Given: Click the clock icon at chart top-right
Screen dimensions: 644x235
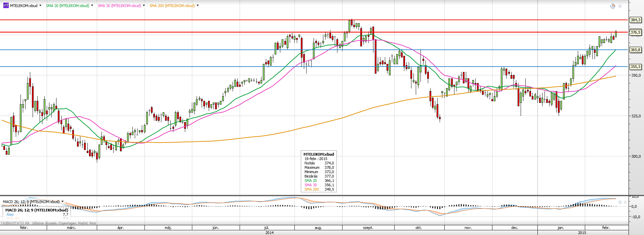Looking at the screenshot, I should [x=613, y=6].
